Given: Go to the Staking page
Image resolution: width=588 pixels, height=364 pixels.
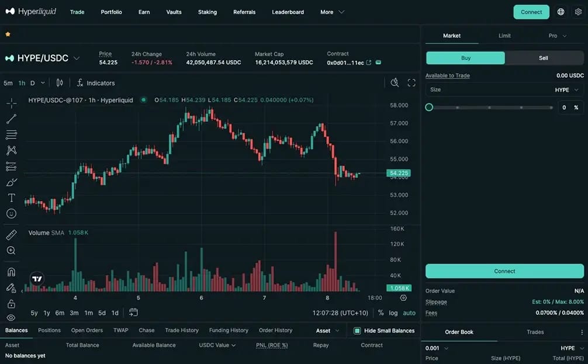Looking at the screenshot, I should 207,12.
